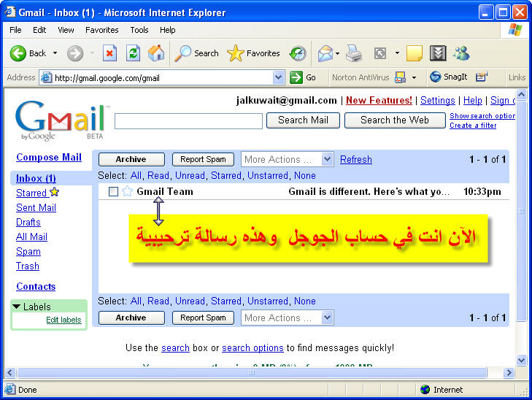Click the Back arrow icon

pyautogui.click(x=18, y=53)
